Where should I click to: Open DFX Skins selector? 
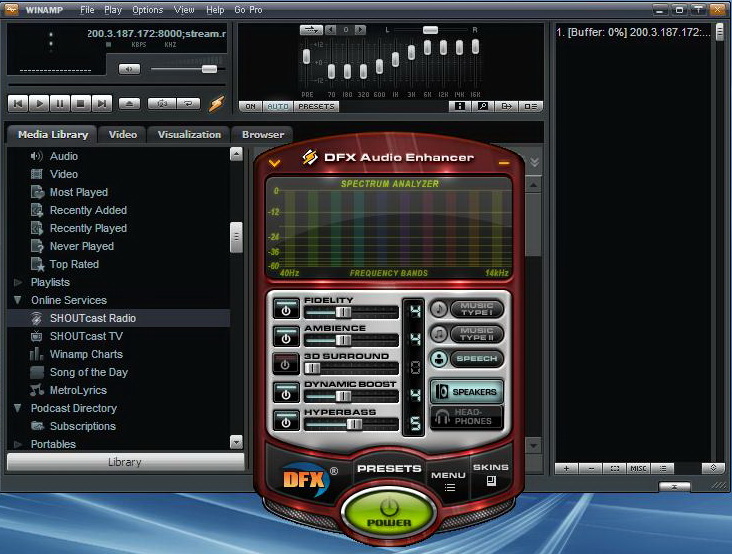pyautogui.click(x=491, y=474)
